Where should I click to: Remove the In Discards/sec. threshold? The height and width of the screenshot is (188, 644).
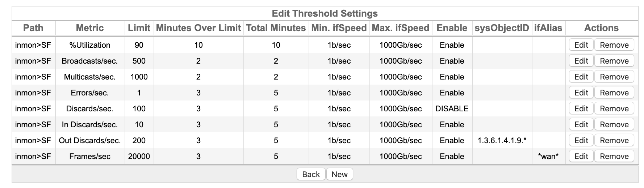pyautogui.click(x=614, y=124)
